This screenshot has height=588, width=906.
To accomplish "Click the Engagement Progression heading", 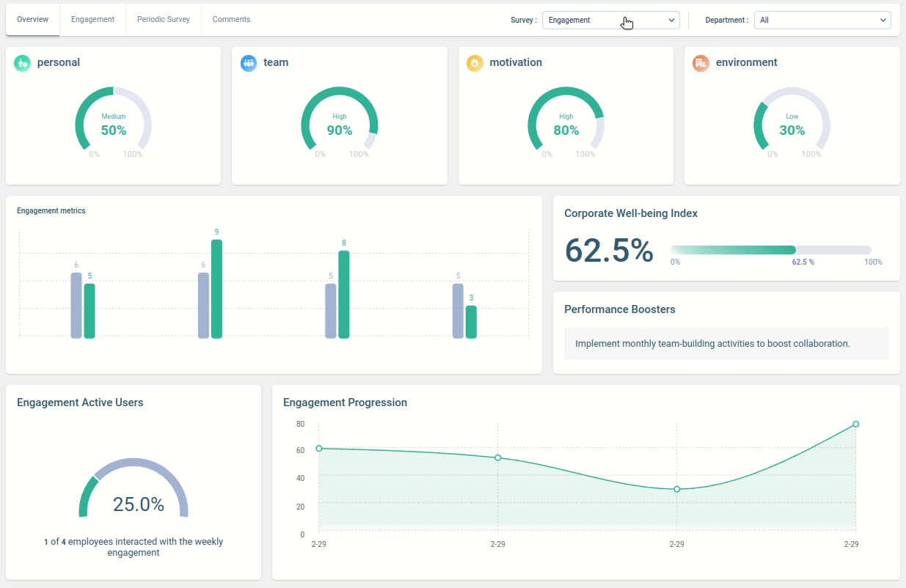I will [x=345, y=403].
